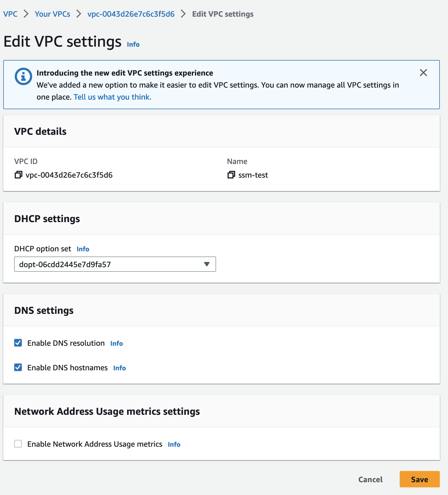Dismiss the new experience banner
The width and height of the screenshot is (448, 495).
click(x=423, y=73)
